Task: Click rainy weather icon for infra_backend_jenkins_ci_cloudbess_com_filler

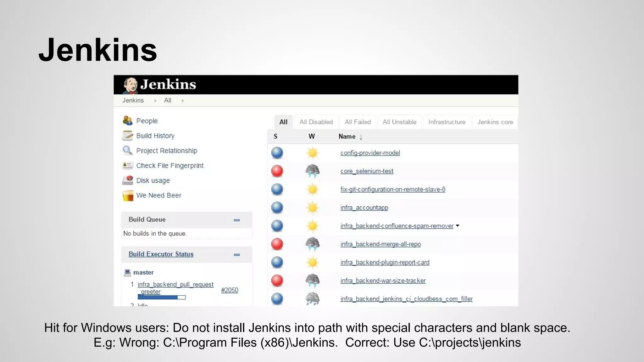Action: click(x=312, y=299)
